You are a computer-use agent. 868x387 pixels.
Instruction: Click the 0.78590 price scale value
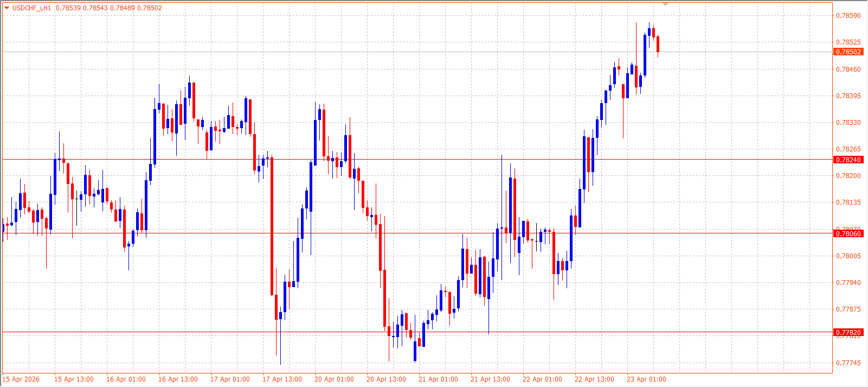pyautogui.click(x=848, y=16)
